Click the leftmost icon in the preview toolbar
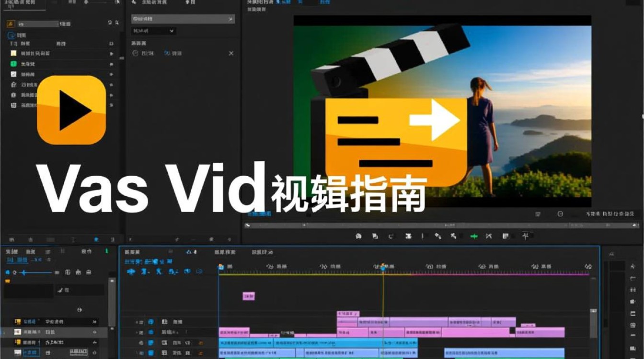 pyautogui.click(x=359, y=236)
